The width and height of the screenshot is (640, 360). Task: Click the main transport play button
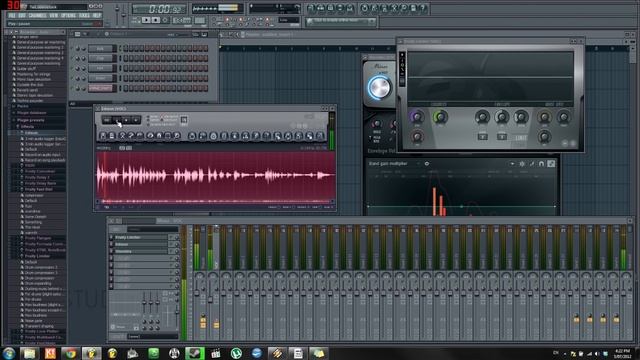click(x=146, y=20)
